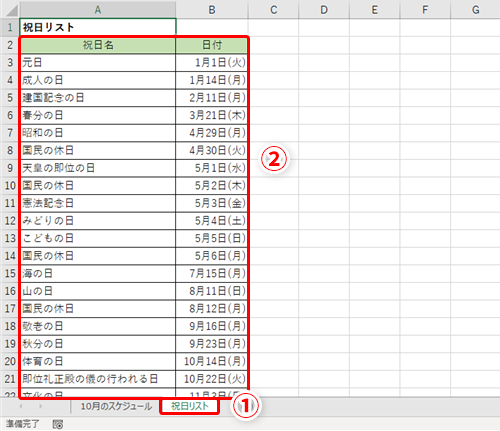
Task: Select the みどりの日 cell
Action: point(98,220)
